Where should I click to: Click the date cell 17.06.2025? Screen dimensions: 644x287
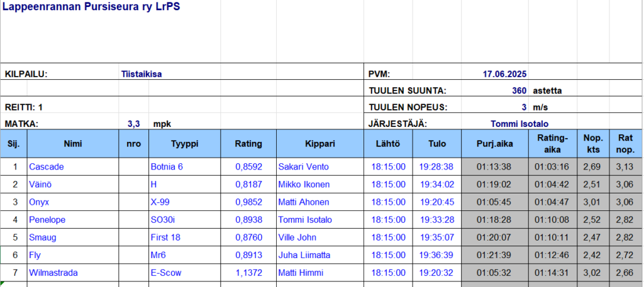click(504, 73)
